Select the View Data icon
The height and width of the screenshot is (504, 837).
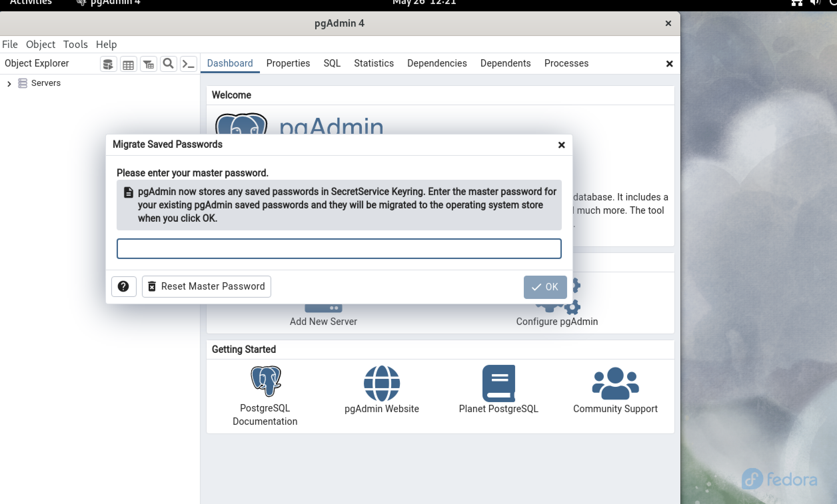tap(128, 64)
